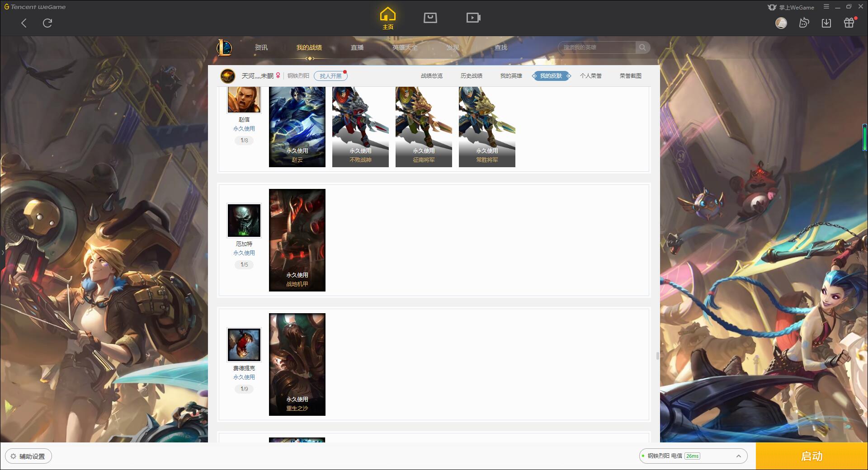Click the Tencent WeGame title logo
Viewport: 868px width, 470px height.
pos(35,7)
